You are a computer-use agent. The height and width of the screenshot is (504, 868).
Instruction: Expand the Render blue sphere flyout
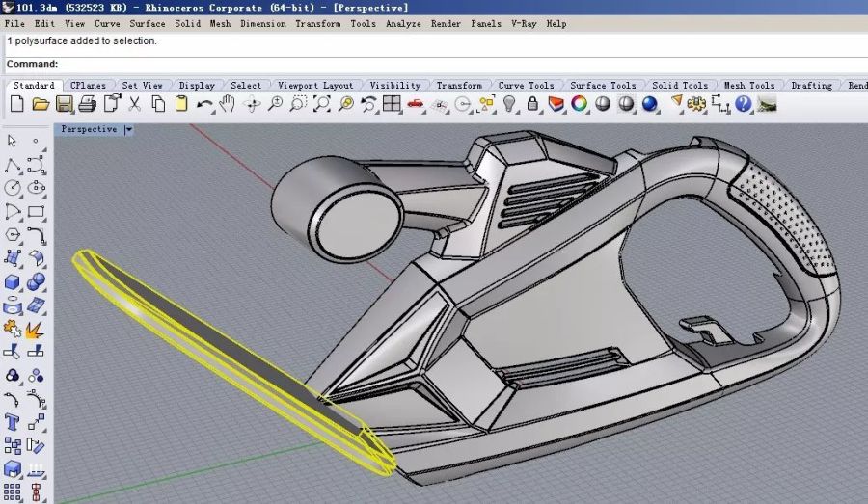(649, 104)
